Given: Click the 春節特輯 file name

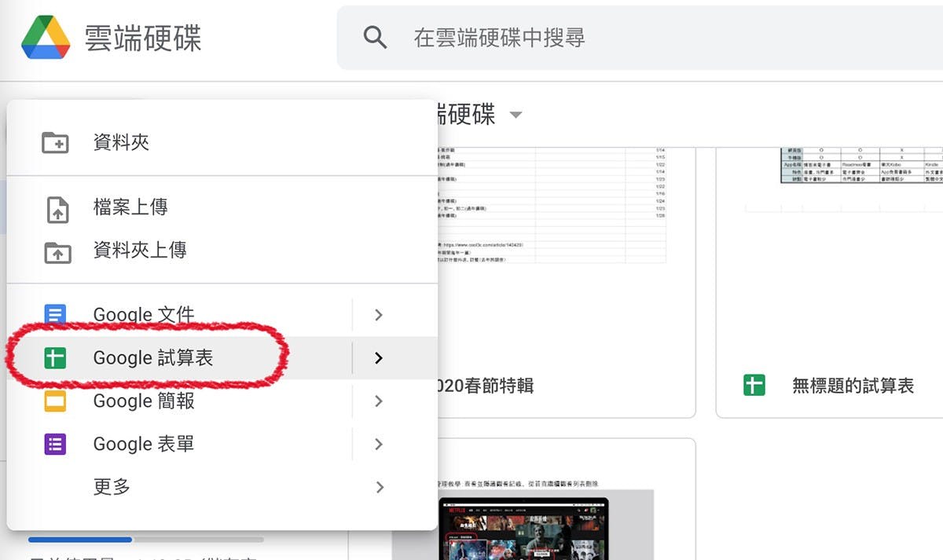Looking at the screenshot, I should pos(486,386).
